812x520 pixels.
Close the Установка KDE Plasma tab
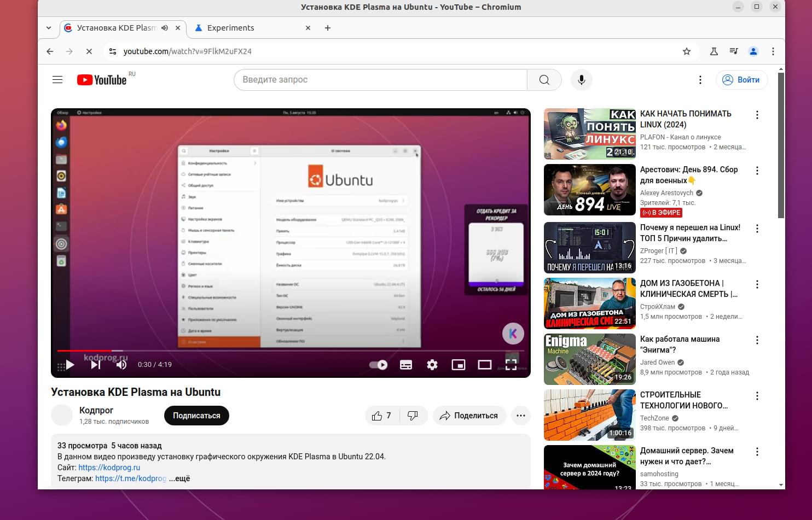click(178, 28)
